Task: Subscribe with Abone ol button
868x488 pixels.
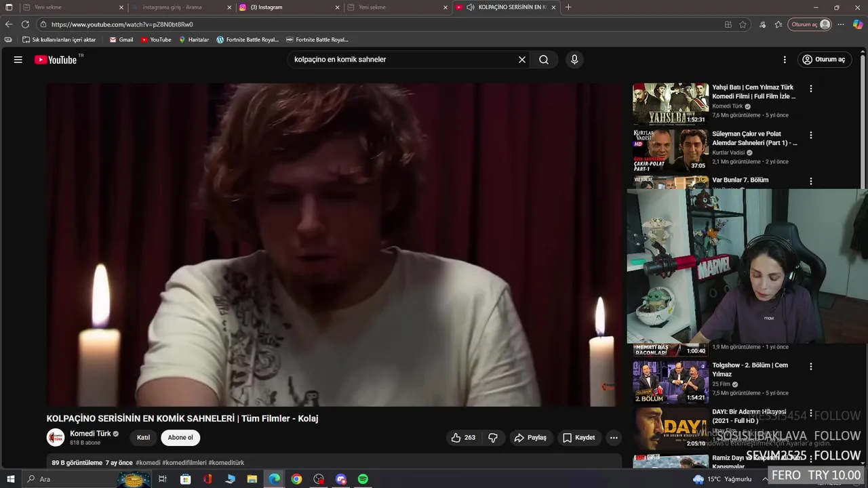Action: [180, 438]
